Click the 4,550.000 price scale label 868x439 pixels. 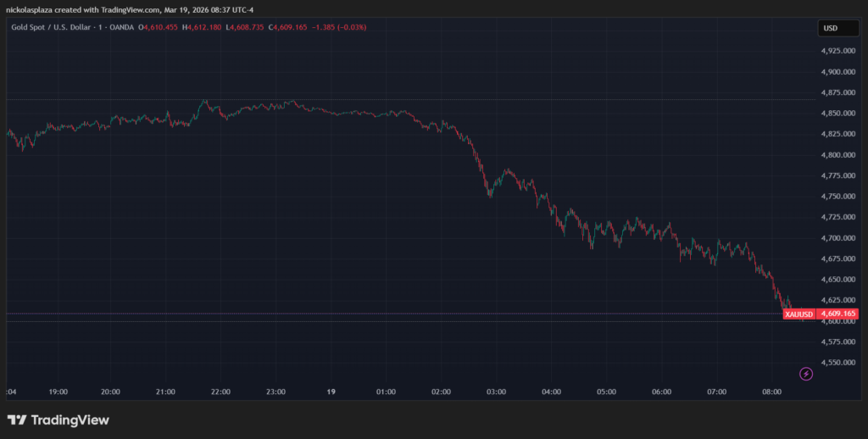(837, 362)
